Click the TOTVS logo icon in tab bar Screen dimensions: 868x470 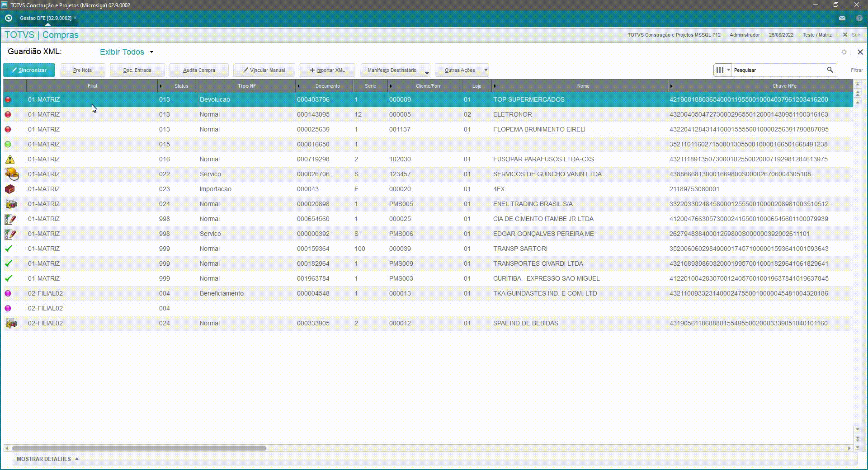(x=9, y=18)
